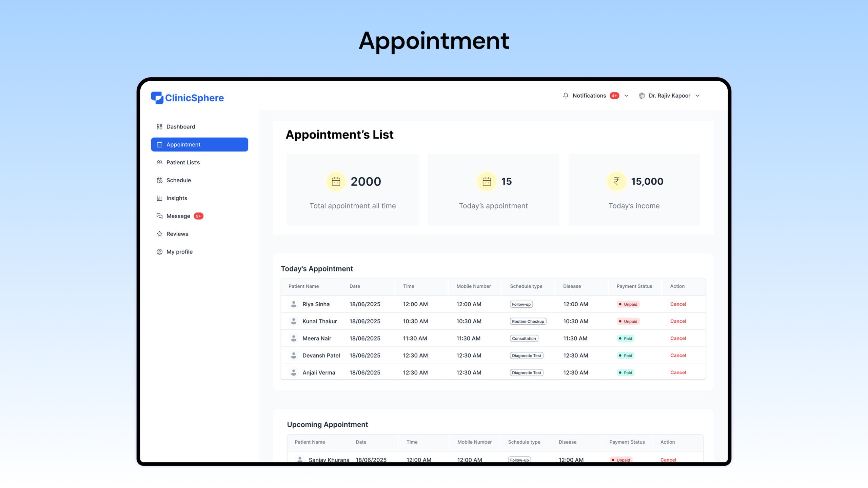
Task: Click the notifications bell icon
Action: pos(566,96)
